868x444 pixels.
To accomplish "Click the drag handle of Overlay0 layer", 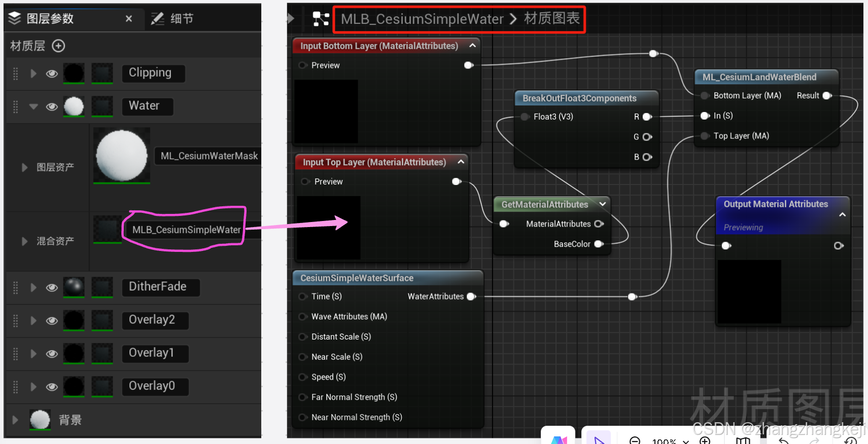I will click(x=15, y=387).
